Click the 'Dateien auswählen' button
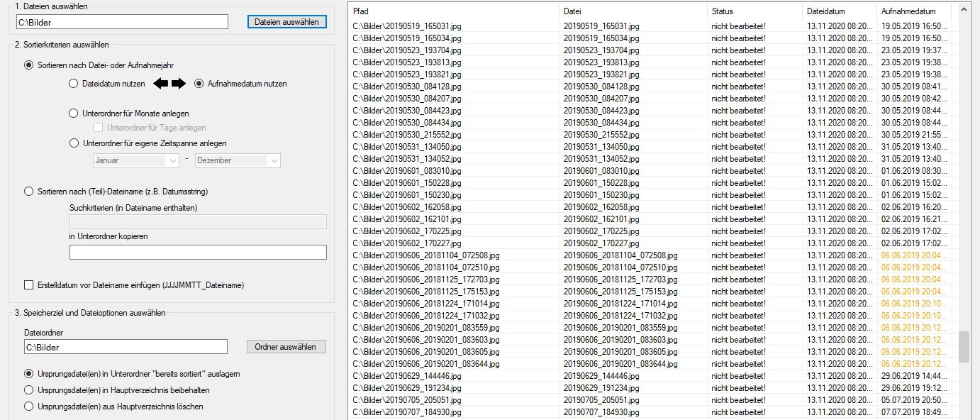 coord(287,21)
